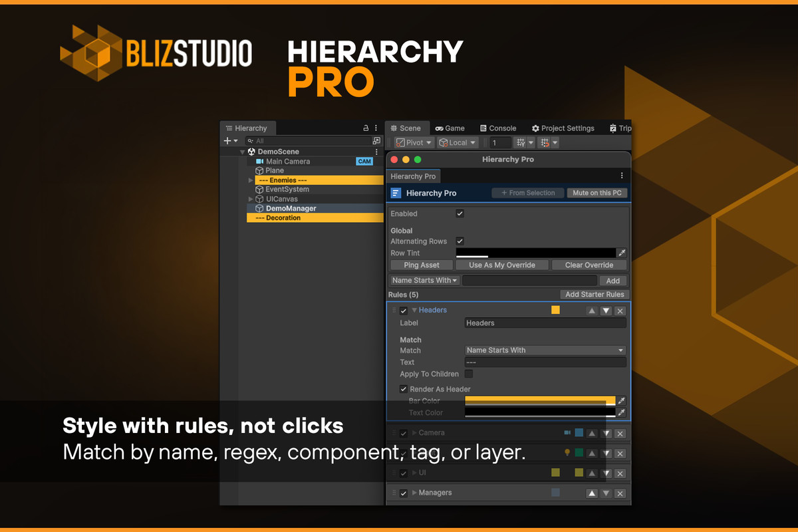The height and width of the screenshot is (532, 798).
Task: Click the search-by-type icon in the Hierarchy search bar
Action: click(x=376, y=141)
